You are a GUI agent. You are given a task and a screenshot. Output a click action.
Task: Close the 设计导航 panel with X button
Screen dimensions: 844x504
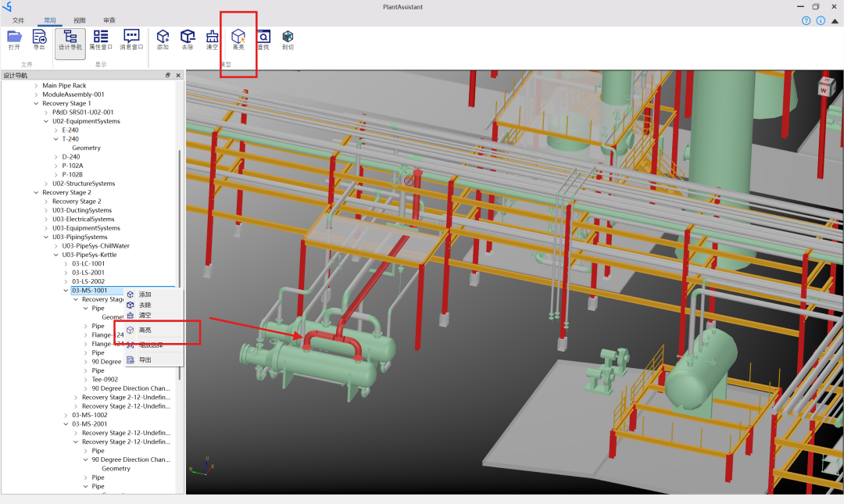click(x=178, y=76)
